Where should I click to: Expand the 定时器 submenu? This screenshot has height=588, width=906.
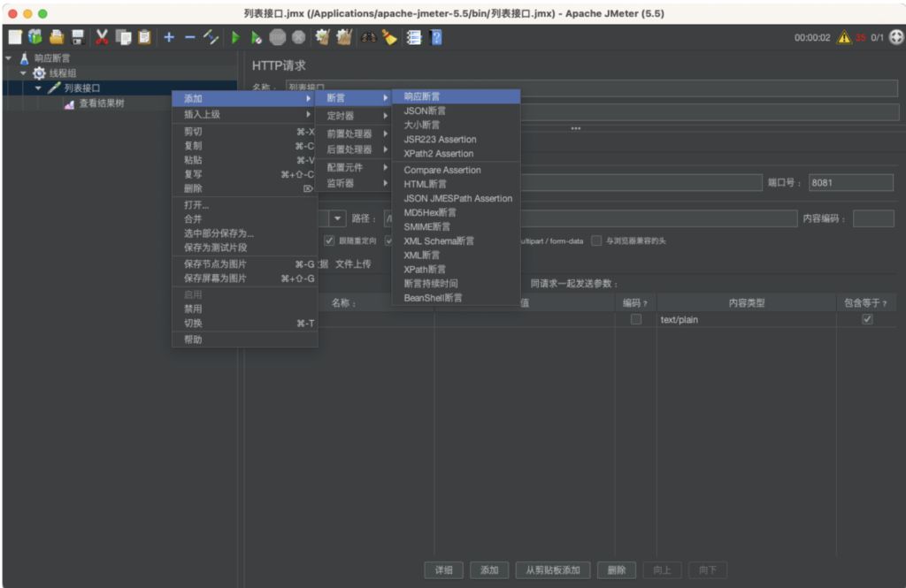[354, 116]
